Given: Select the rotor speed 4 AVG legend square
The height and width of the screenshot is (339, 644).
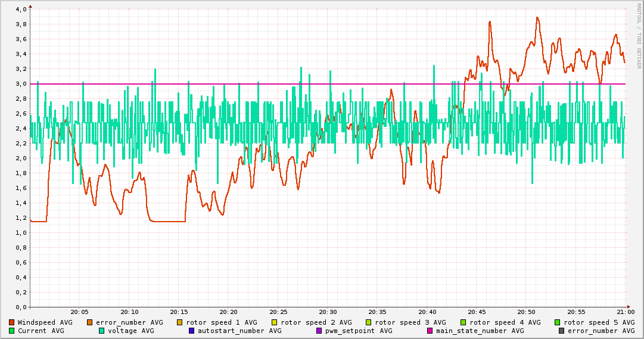Looking at the screenshot, I should click(463, 322).
